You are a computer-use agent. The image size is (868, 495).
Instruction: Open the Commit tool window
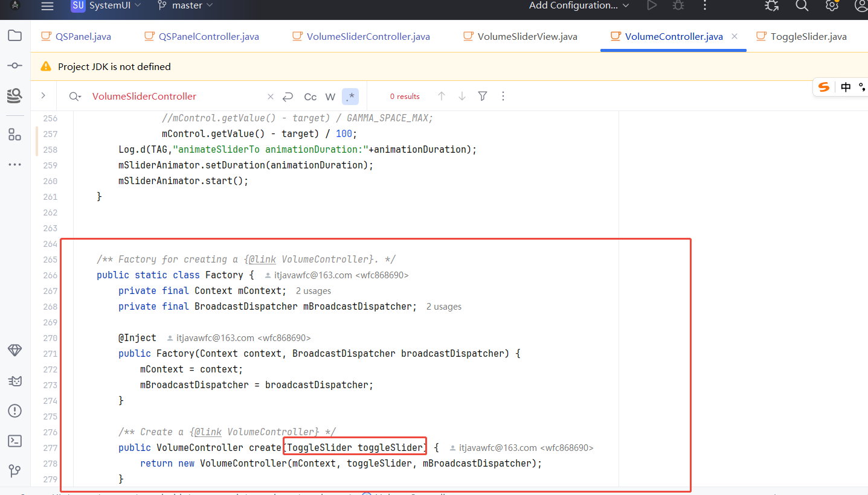[x=14, y=65]
